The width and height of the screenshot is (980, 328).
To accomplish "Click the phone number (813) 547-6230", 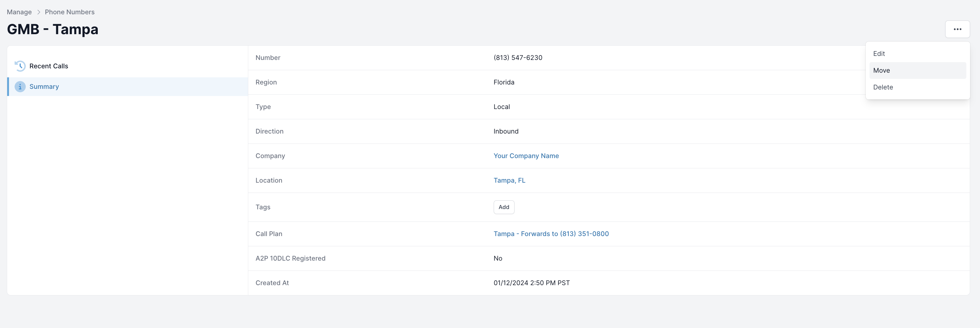I will (518, 57).
